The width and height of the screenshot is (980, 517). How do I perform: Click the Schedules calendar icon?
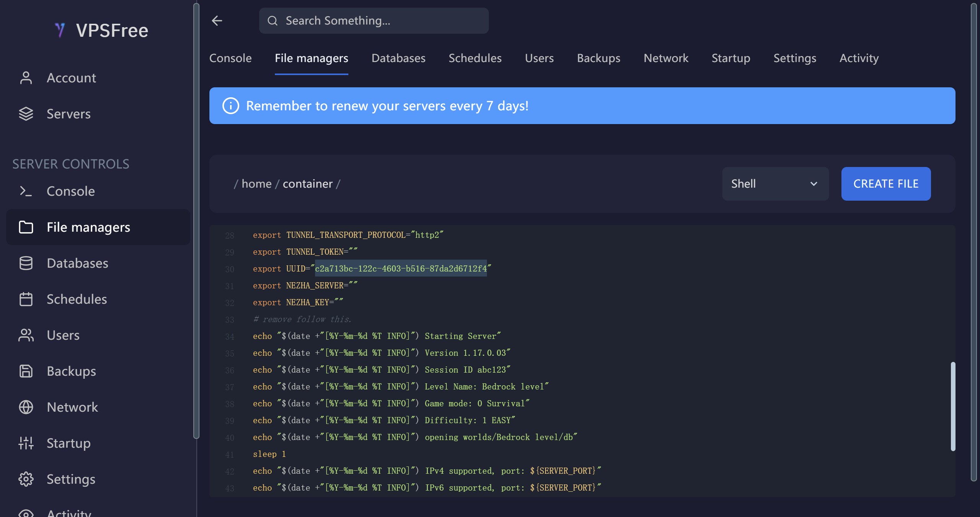pyautogui.click(x=26, y=299)
